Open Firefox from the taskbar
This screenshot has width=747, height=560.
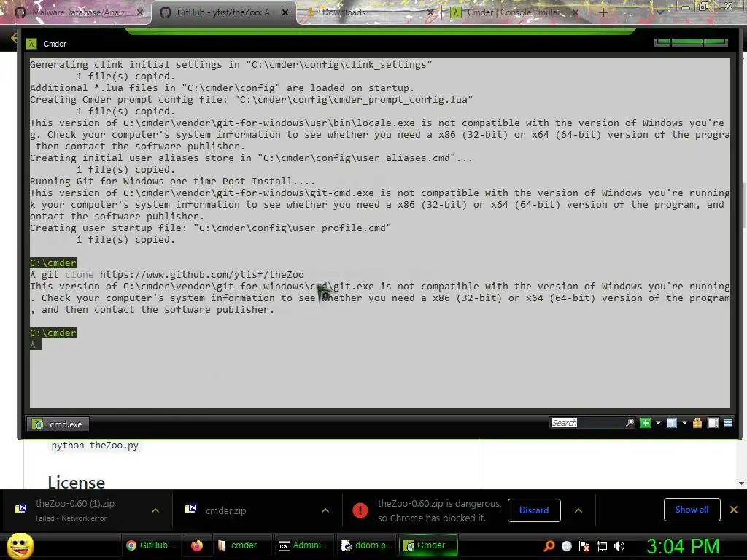tap(197, 545)
